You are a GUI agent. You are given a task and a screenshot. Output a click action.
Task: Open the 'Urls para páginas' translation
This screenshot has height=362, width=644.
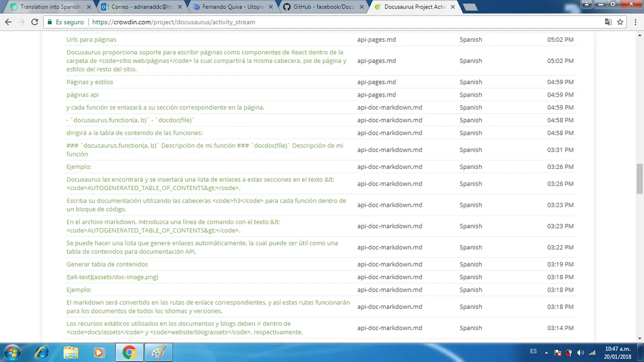coord(91,40)
